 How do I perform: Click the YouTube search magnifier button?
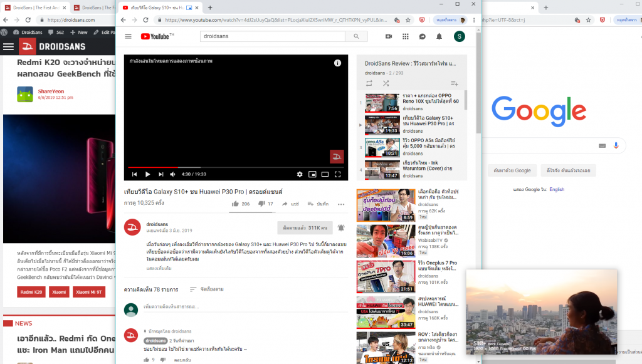click(356, 36)
